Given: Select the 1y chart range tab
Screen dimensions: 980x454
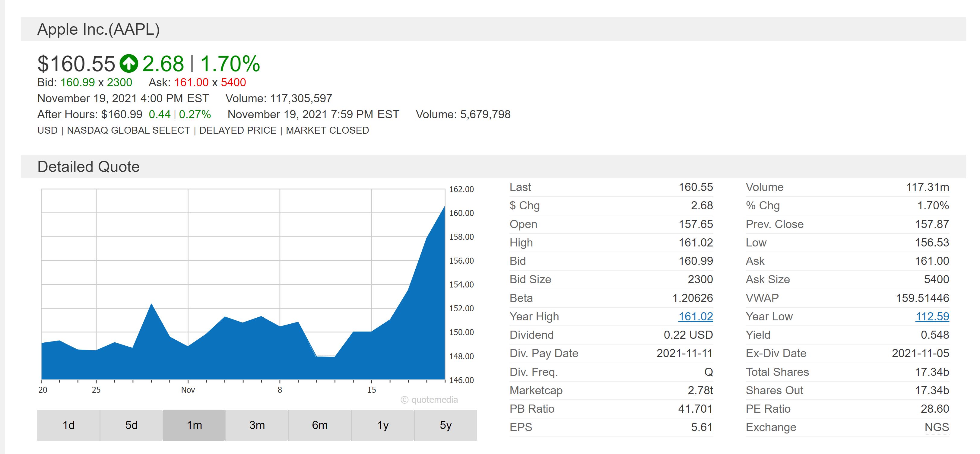Looking at the screenshot, I should [382, 425].
